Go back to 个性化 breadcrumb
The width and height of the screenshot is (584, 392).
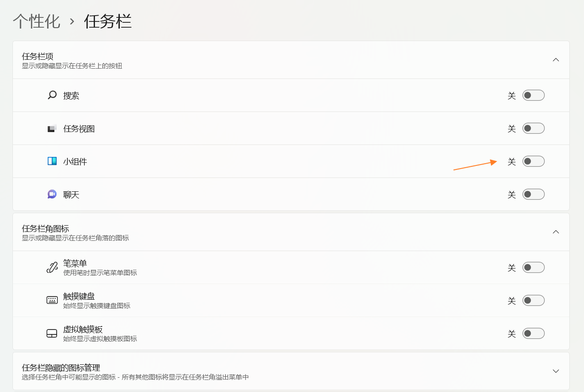(37, 21)
